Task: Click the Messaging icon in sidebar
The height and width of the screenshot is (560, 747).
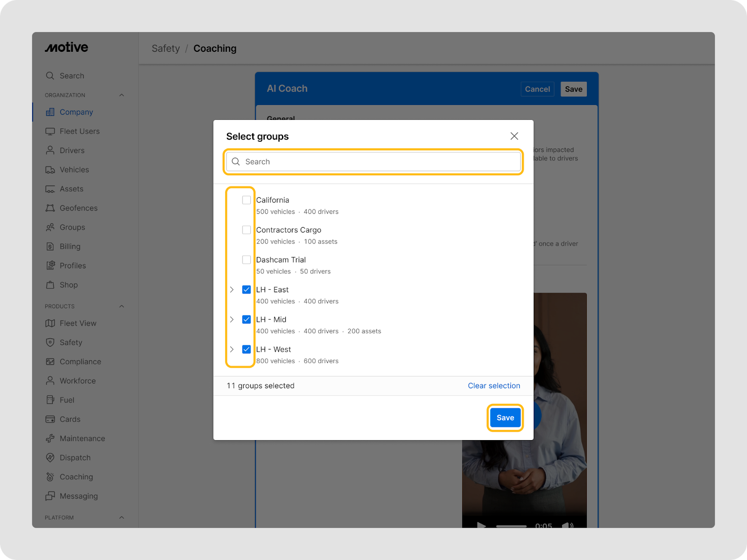Action: tap(50, 496)
